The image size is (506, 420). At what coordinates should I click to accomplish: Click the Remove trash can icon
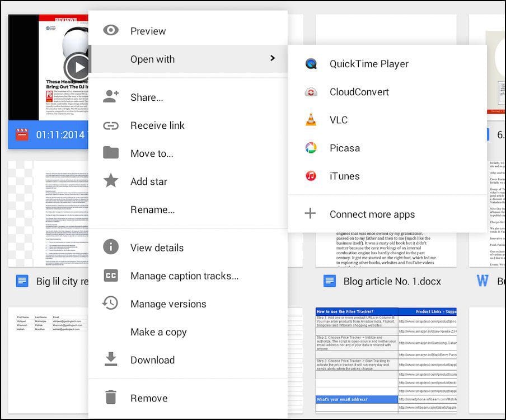[111, 398]
